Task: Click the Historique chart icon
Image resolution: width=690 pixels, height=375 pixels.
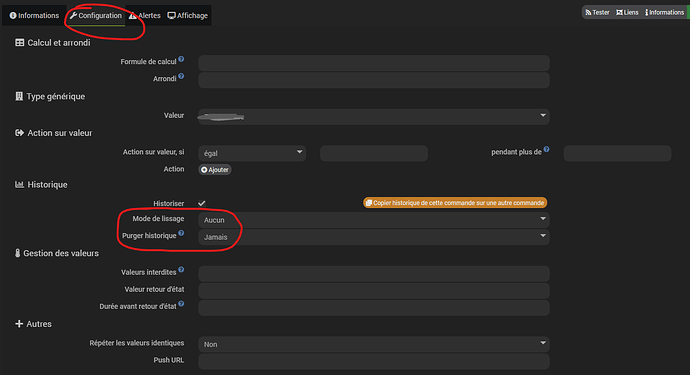Action: [19, 184]
